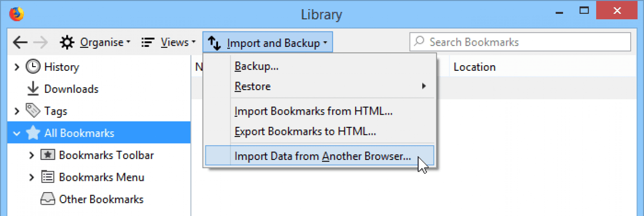Viewport: 644px width, 216px height.
Task: Click the Tags label icon
Action: tap(33, 111)
